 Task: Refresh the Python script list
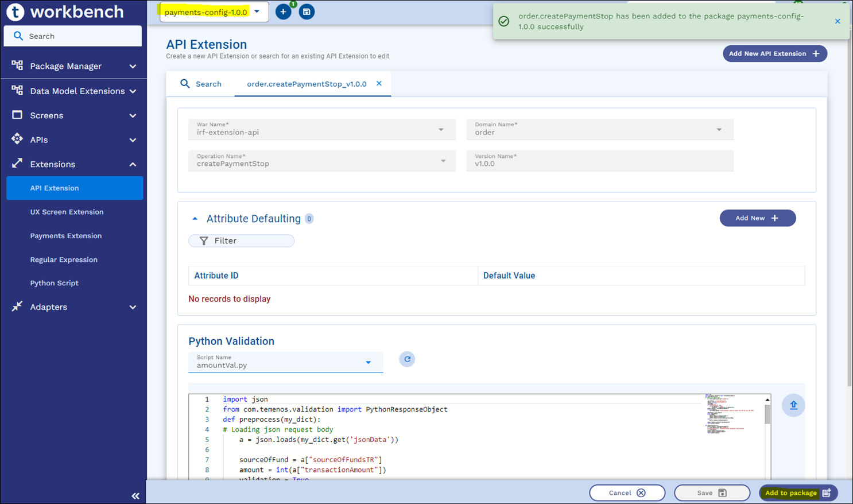(407, 359)
